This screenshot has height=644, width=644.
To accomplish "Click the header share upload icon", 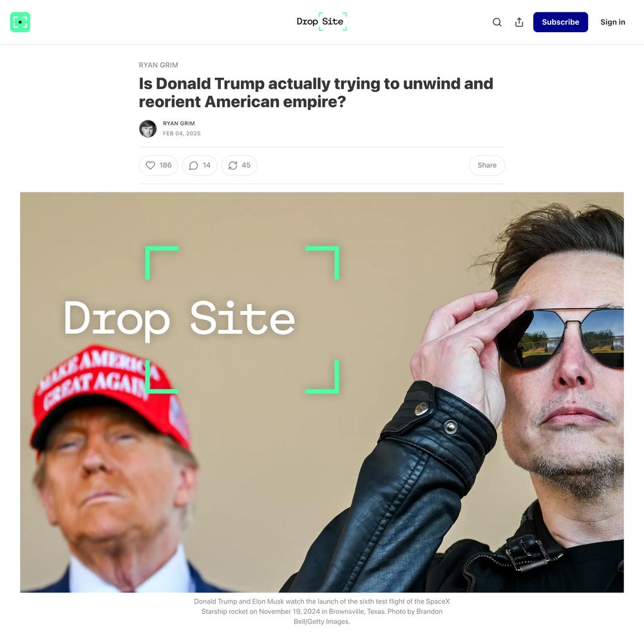I will 519,22.
